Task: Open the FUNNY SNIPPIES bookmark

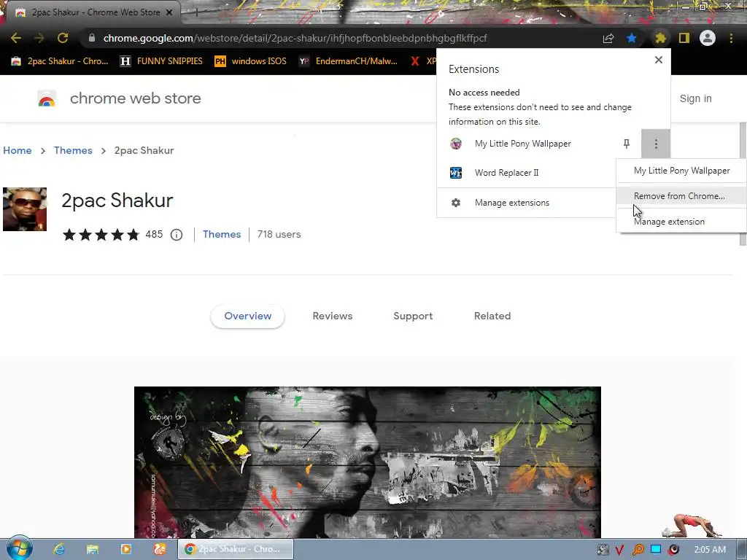Action: point(161,61)
